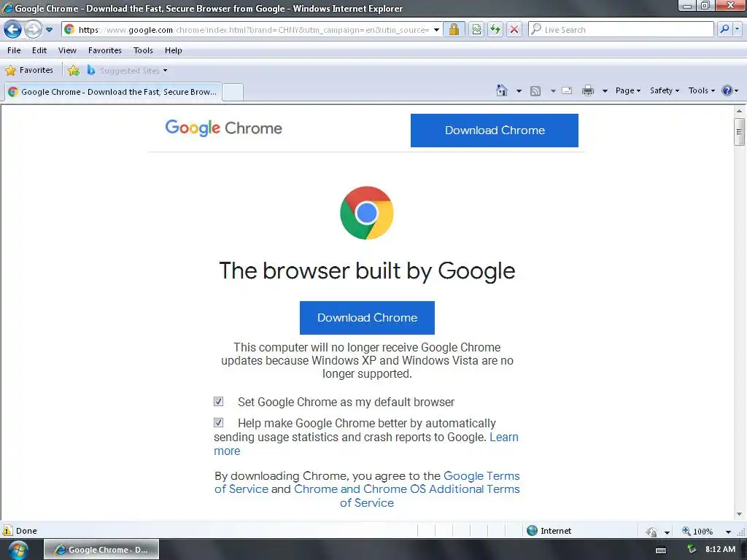Click the Compatibility View broken-page icon
The width and height of the screenshot is (747, 560).
click(x=476, y=29)
